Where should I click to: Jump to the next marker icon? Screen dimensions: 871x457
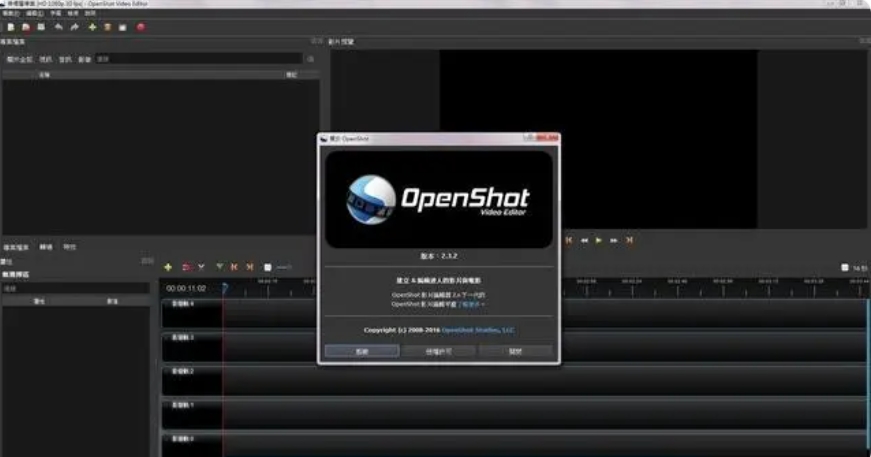coord(250,268)
